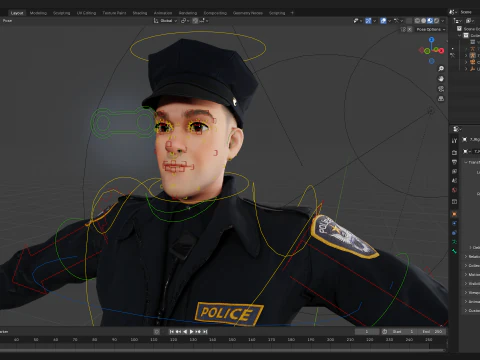Open the Sculpting workspace tab
Image resolution: width=480 pixels, height=360 pixels.
pyautogui.click(x=62, y=13)
